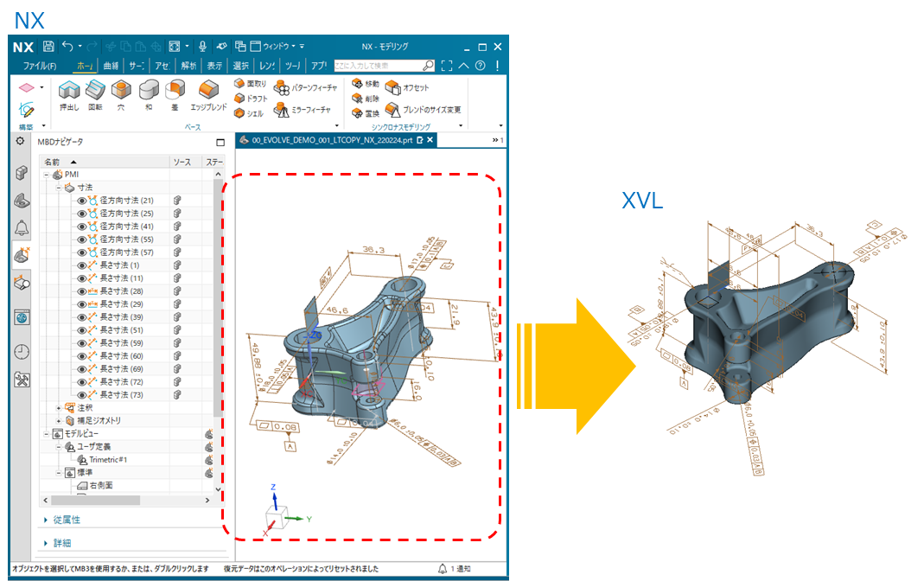This screenshot has width=924, height=581.
Task: Open the datum plane dropdown arrow
Action: [x=41, y=87]
